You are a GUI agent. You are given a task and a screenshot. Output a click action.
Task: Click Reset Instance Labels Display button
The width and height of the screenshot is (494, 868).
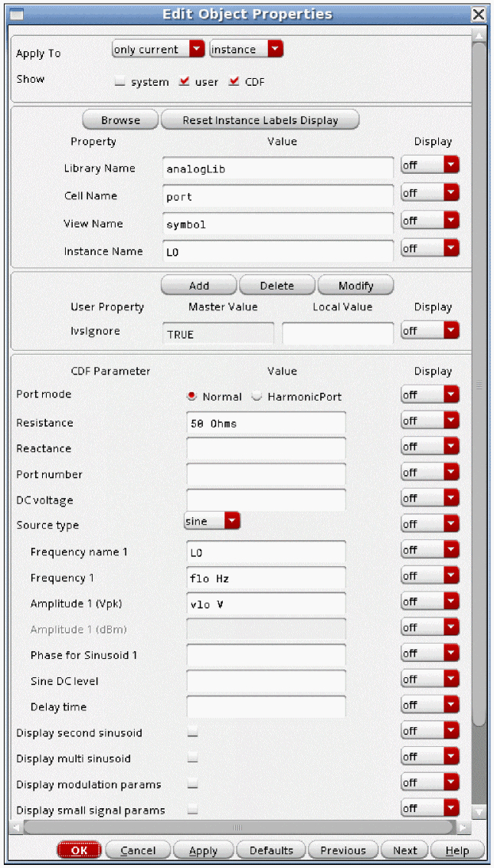260,120
